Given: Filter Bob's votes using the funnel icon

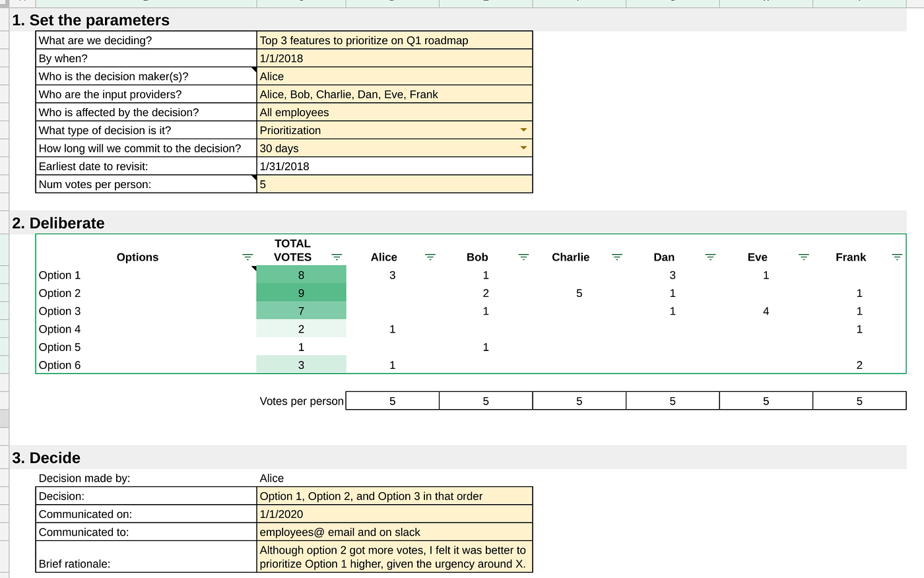Looking at the screenshot, I should [523, 257].
